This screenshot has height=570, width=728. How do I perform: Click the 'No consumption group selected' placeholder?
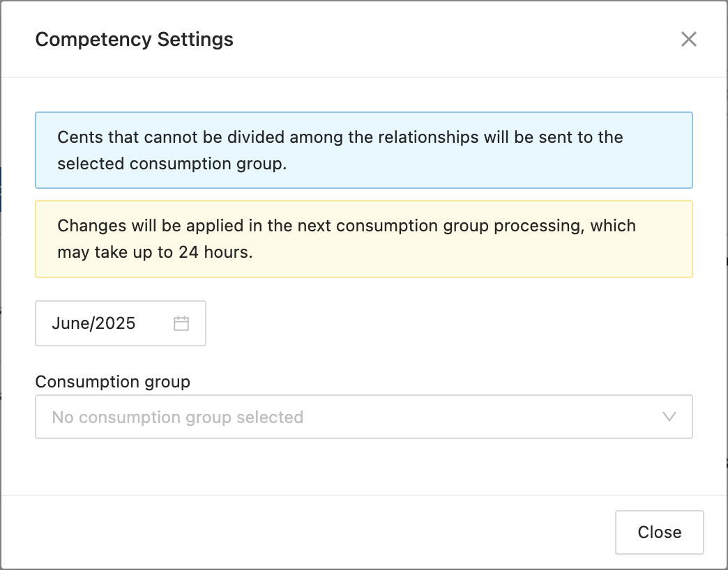tap(178, 417)
